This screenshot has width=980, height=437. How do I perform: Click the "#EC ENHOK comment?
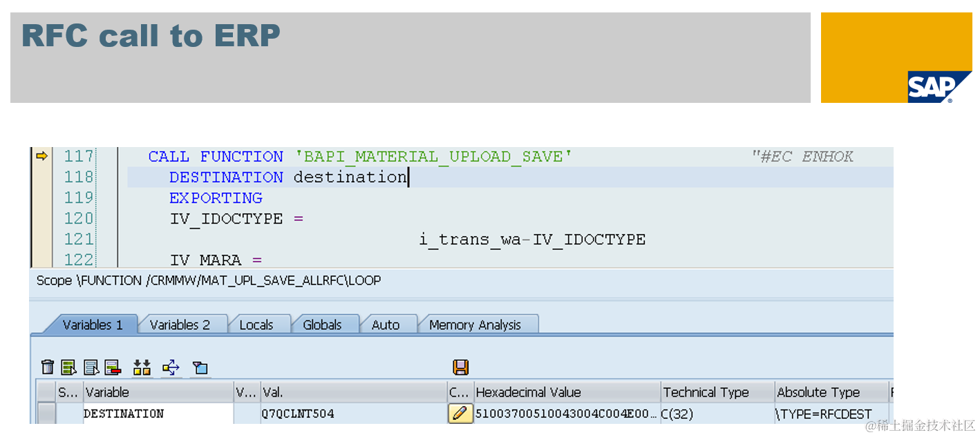tap(802, 157)
